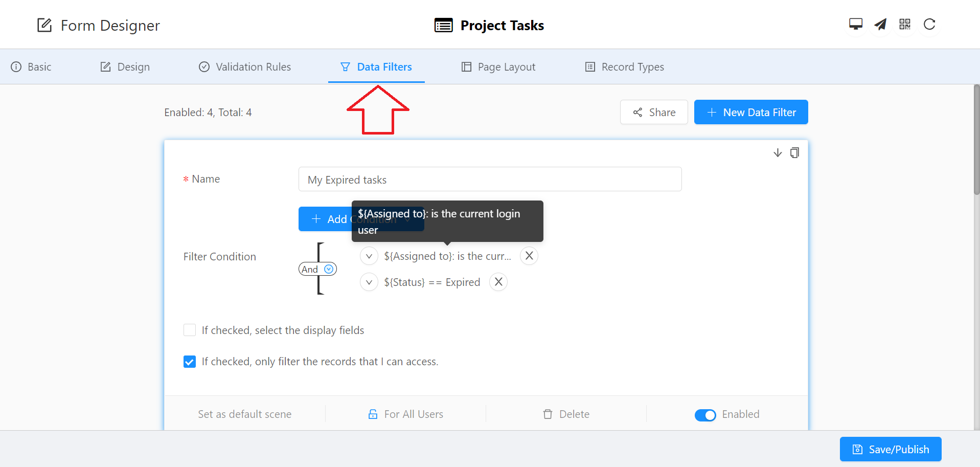Open the Validation Rules tab
980x467 pixels.
tap(245, 66)
